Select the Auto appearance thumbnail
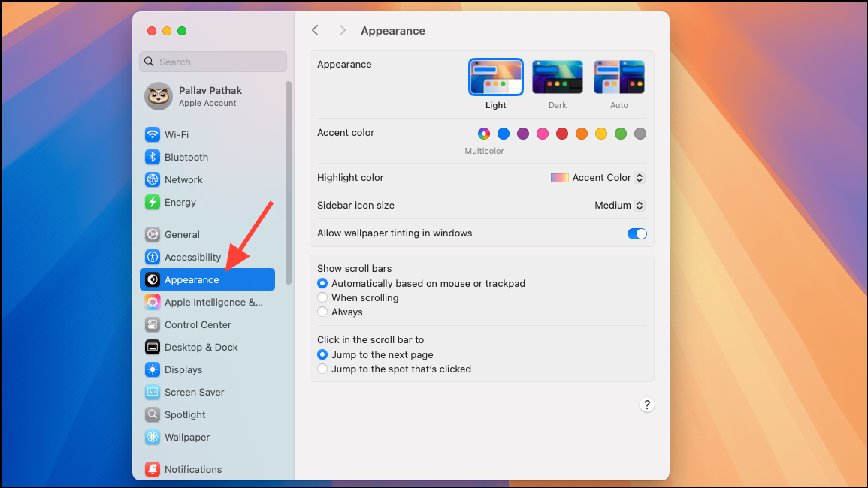This screenshot has height=488, width=868. pyautogui.click(x=619, y=77)
